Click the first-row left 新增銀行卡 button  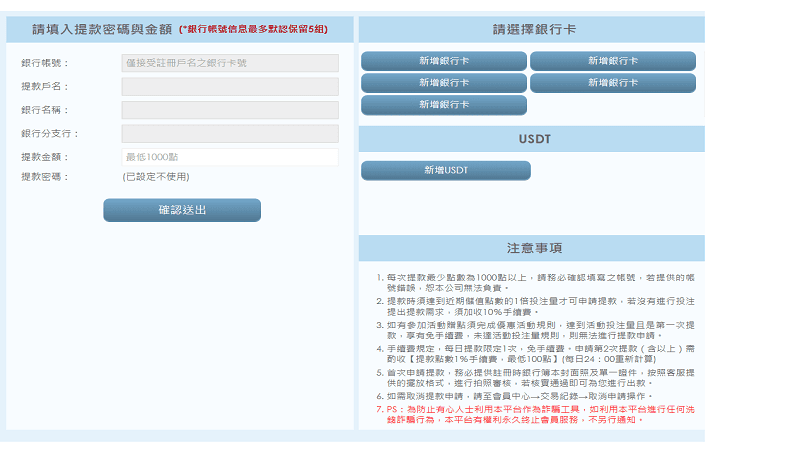point(444,61)
